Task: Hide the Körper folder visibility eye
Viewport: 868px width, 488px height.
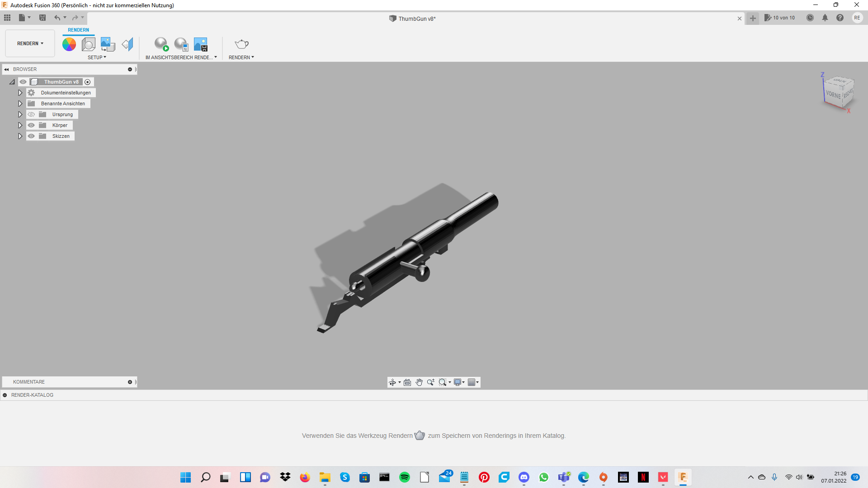Action: click(31, 125)
